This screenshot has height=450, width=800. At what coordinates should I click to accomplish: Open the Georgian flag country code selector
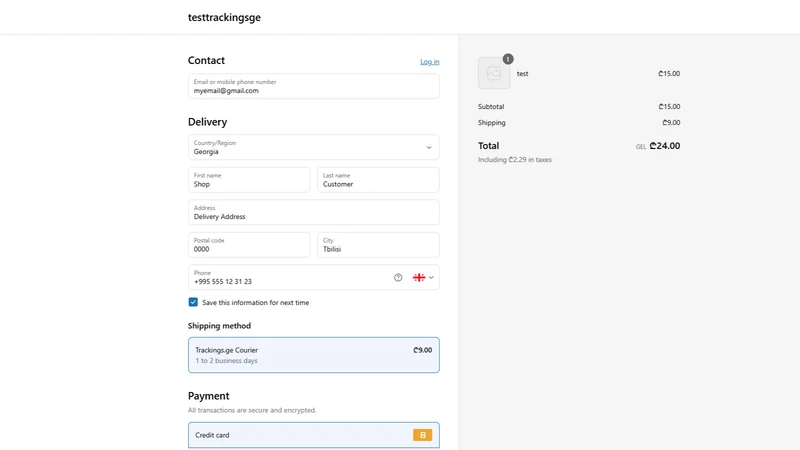point(423,278)
